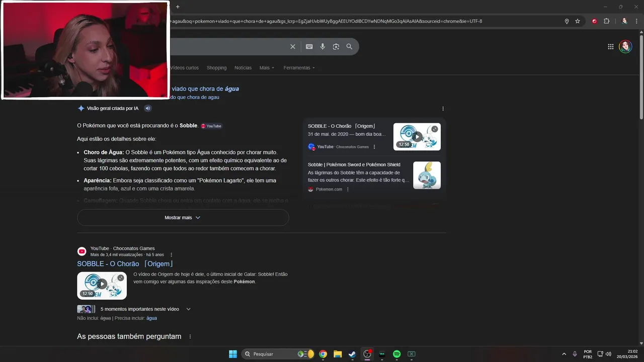This screenshot has height=362, width=644.
Task: Open the Extensions puzzle-piece menu
Action: pyautogui.click(x=606, y=21)
